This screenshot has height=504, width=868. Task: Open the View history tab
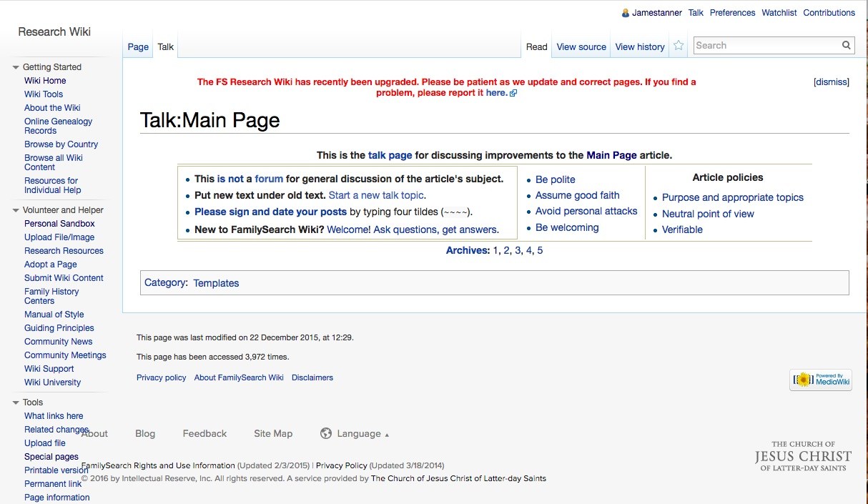click(640, 46)
